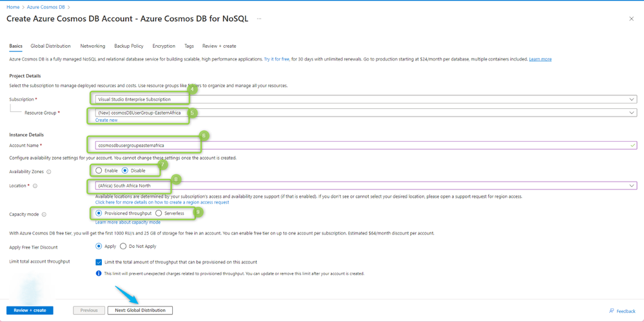The image size is (644, 322).
Task: Click the blue Review + create button
Action: coord(30,310)
